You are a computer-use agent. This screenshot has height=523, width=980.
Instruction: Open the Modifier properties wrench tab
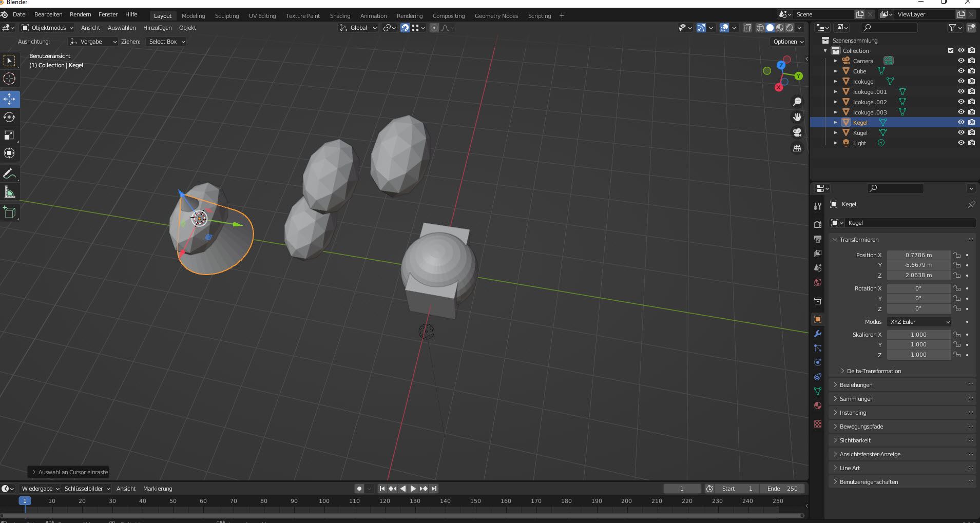click(818, 334)
